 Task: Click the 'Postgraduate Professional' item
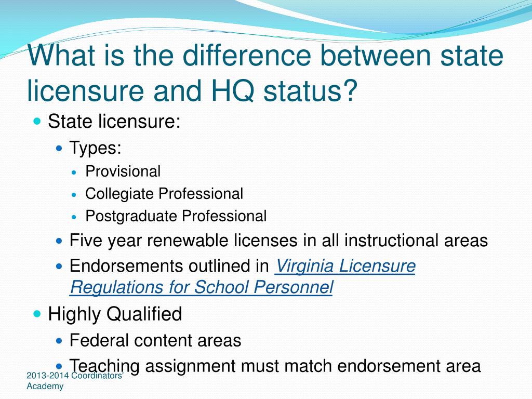[x=176, y=216]
